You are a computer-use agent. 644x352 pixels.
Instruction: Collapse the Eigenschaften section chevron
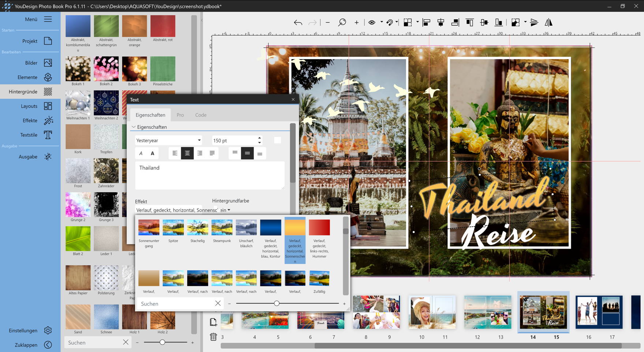134,127
